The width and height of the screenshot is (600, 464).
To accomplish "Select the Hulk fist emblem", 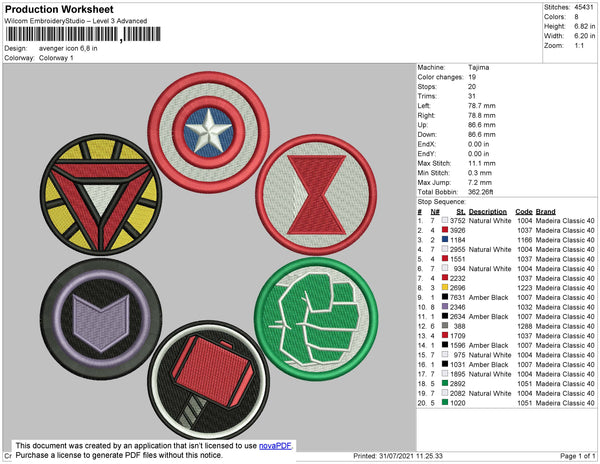I will click(316, 319).
